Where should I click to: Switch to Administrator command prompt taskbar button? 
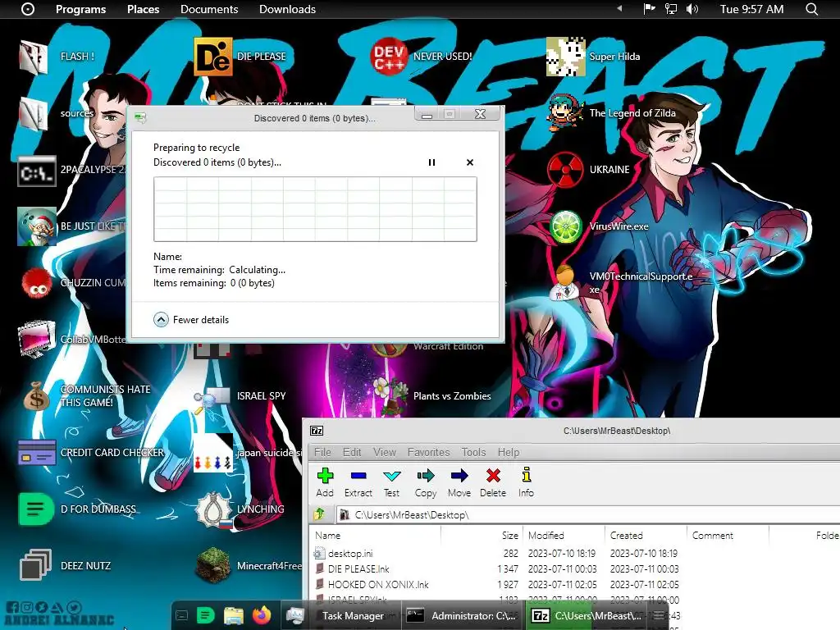[x=462, y=615]
